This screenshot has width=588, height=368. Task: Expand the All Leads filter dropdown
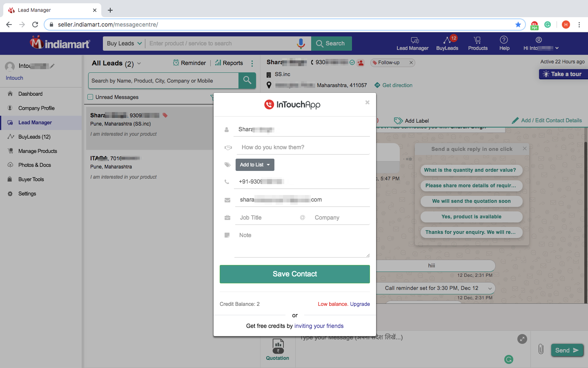click(139, 63)
